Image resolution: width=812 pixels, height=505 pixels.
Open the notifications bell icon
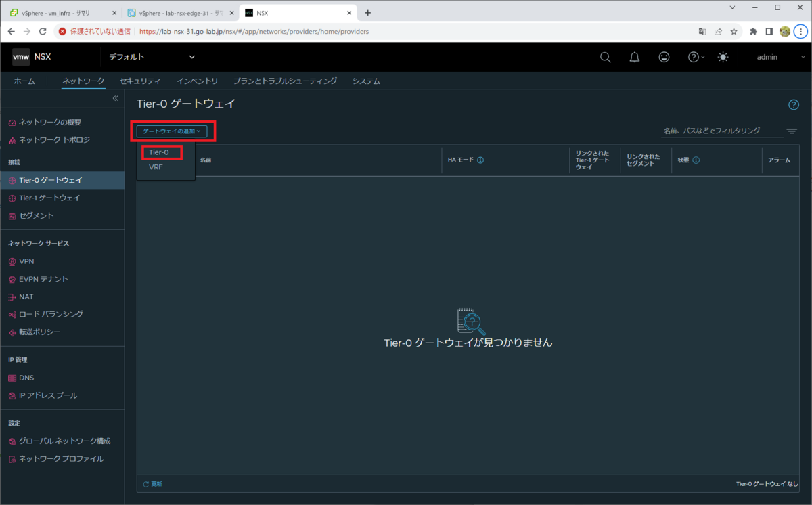(635, 57)
